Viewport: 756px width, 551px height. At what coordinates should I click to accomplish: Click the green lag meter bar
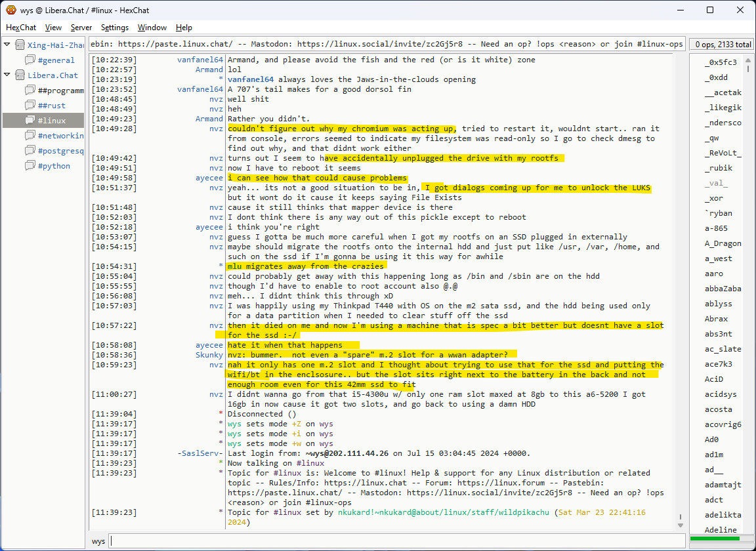719,539
